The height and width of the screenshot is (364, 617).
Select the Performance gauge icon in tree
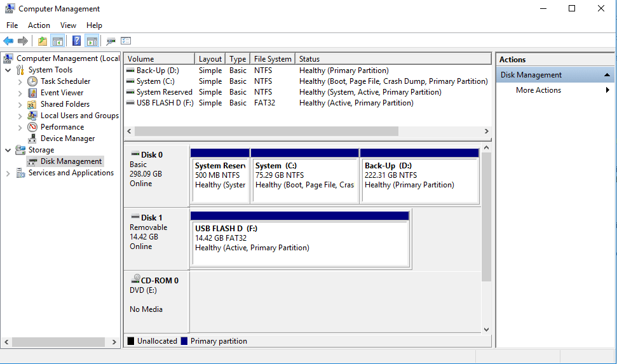click(x=32, y=127)
